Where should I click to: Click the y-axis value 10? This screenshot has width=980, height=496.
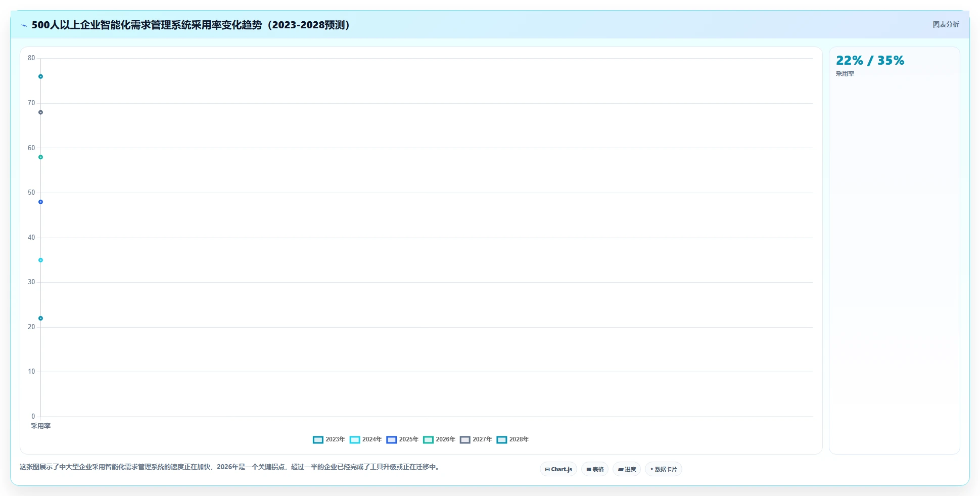[x=31, y=372]
